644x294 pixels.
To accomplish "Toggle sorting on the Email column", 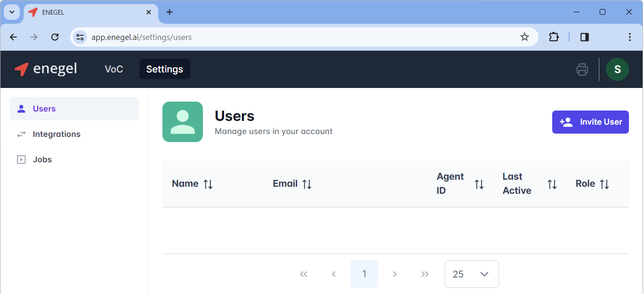I will click(x=307, y=184).
